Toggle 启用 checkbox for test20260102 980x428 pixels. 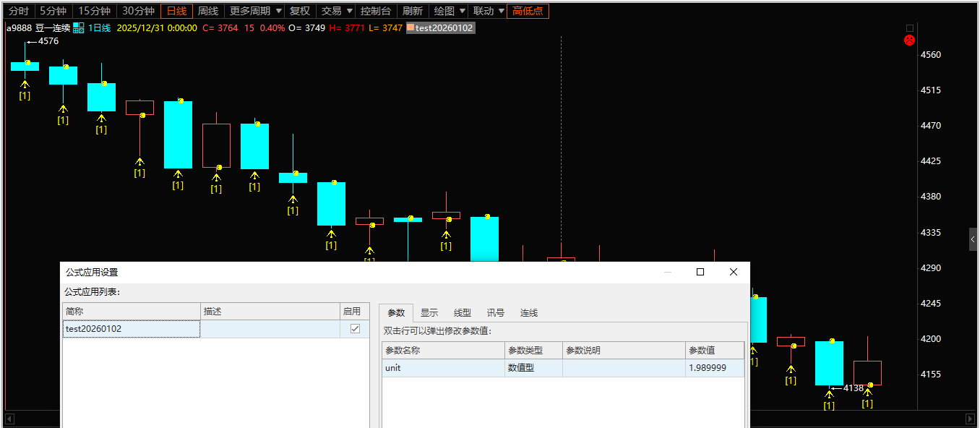tap(355, 329)
